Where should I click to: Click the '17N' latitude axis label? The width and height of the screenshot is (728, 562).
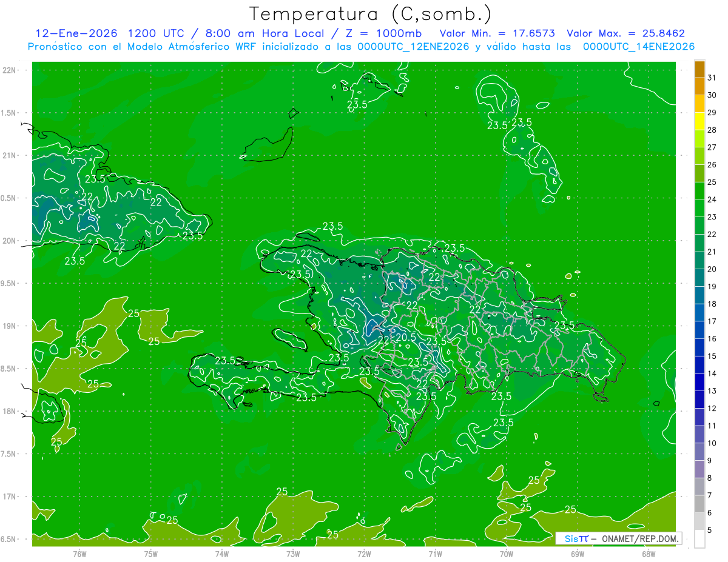(10, 497)
